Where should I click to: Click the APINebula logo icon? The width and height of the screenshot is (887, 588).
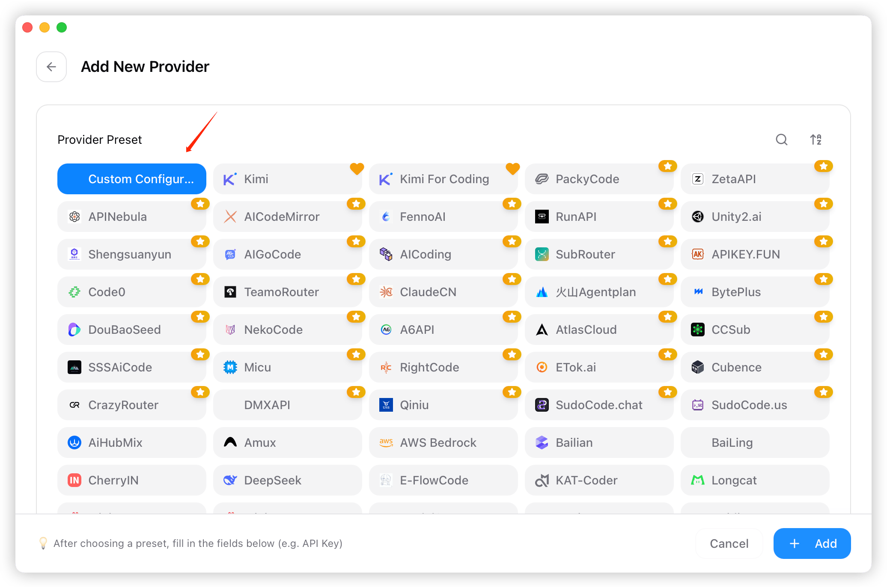(74, 217)
